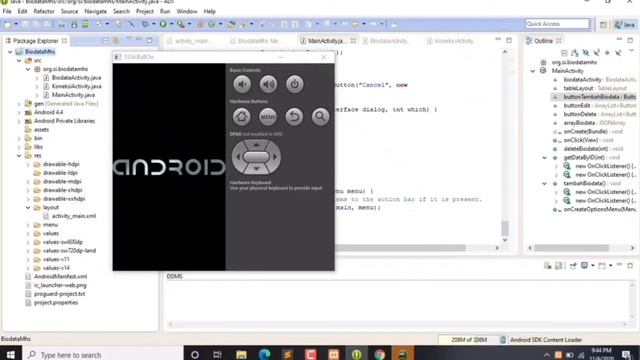Lower volume in the emulator controls
The height and width of the screenshot is (360, 640).
[x=242, y=84]
